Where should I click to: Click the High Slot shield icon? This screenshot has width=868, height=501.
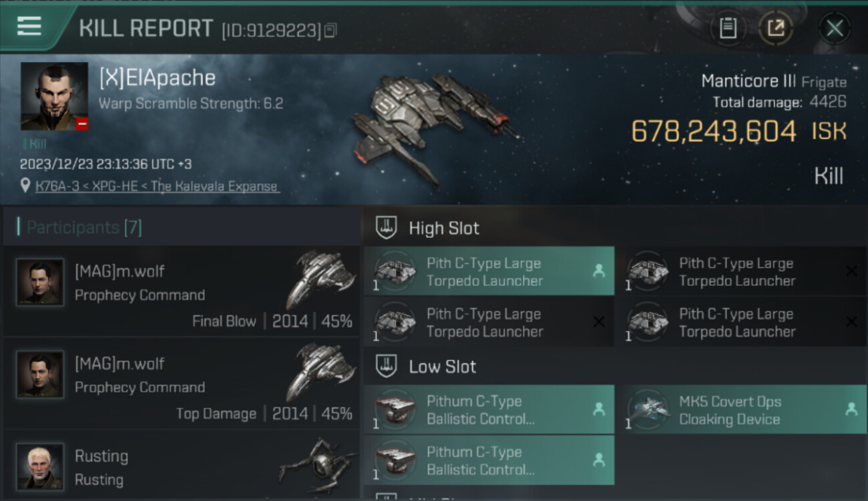click(385, 228)
